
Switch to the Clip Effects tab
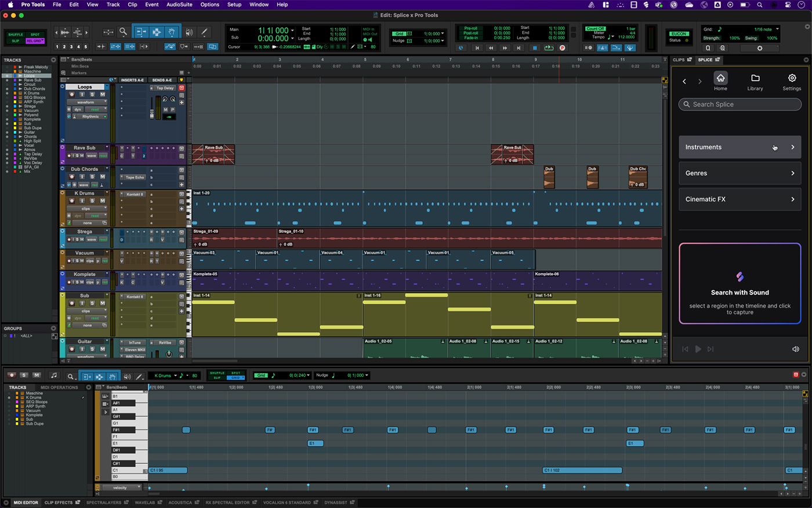[x=62, y=502]
